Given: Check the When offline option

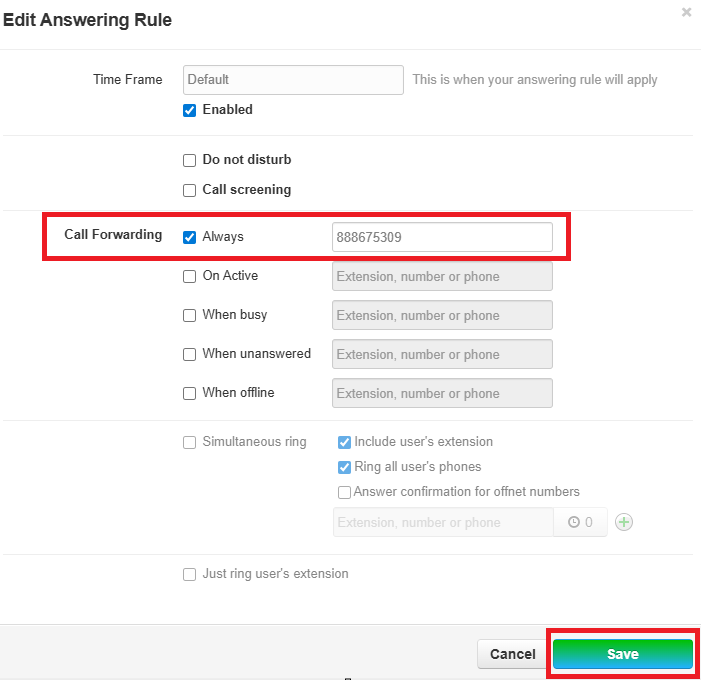Looking at the screenshot, I should pyautogui.click(x=189, y=393).
